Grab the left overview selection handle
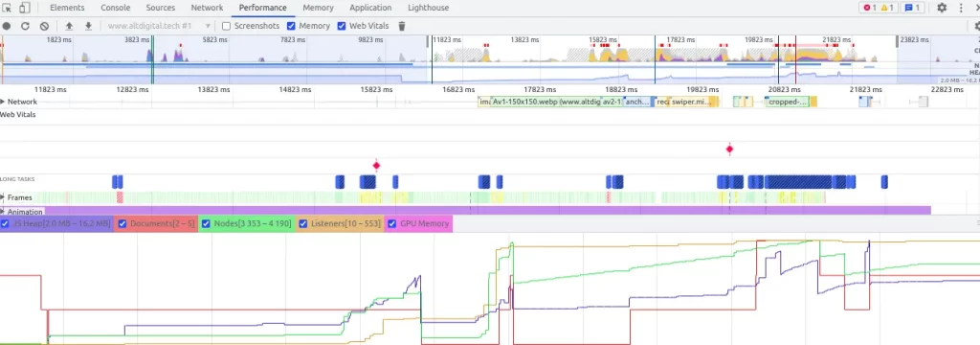 click(x=428, y=41)
